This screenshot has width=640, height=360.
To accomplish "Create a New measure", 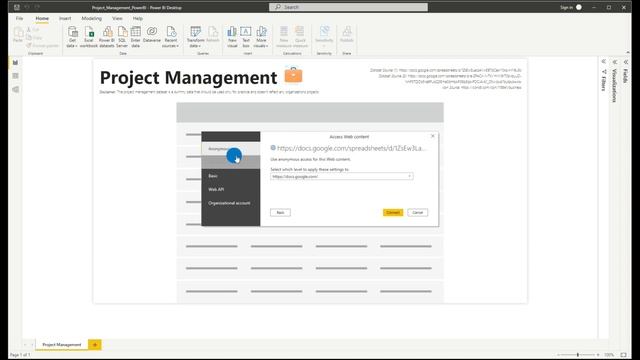I will pos(284,37).
